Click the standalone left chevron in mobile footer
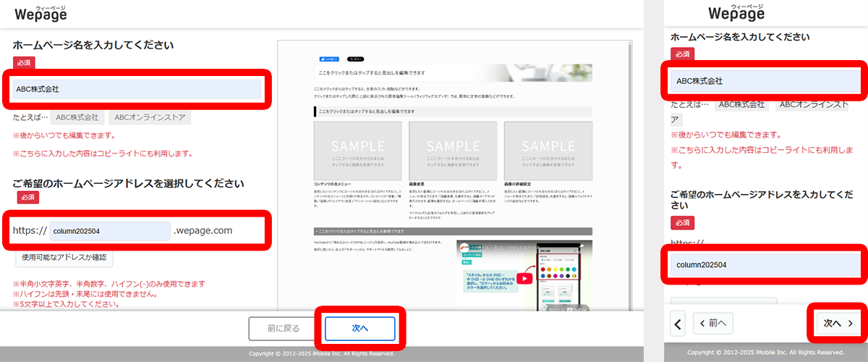Screen dimensions: 868x362 (x=678, y=323)
